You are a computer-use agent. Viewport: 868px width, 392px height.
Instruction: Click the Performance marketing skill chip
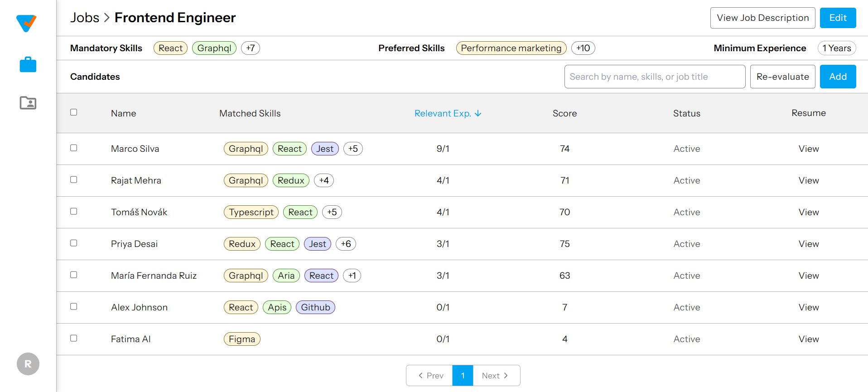(x=511, y=48)
